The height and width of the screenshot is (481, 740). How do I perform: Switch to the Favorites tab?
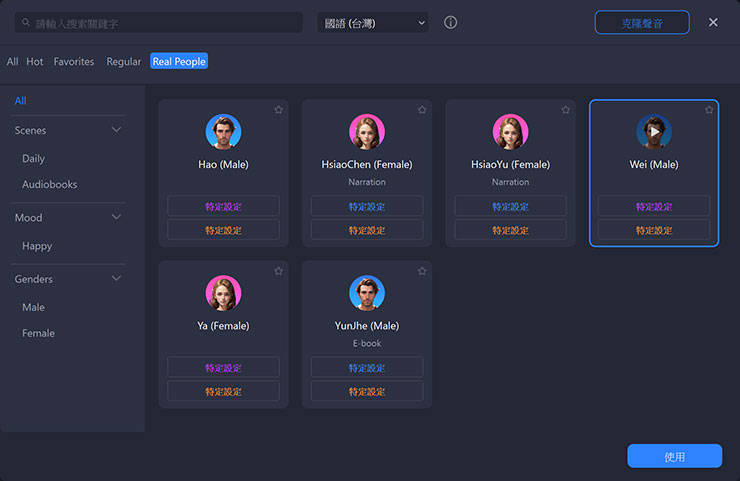[74, 62]
